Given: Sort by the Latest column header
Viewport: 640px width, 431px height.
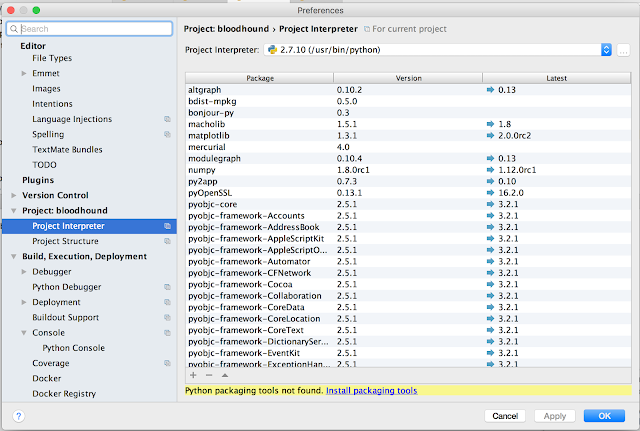Looking at the screenshot, I should [557, 78].
